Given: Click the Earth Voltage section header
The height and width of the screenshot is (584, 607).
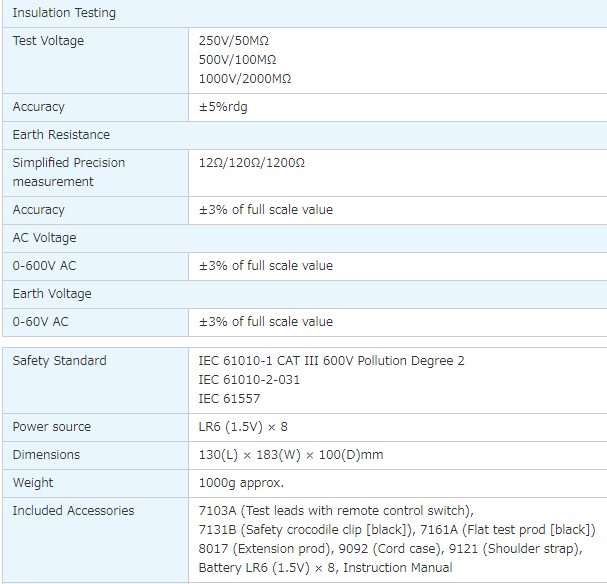Looking at the screenshot, I should coord(305,294).
